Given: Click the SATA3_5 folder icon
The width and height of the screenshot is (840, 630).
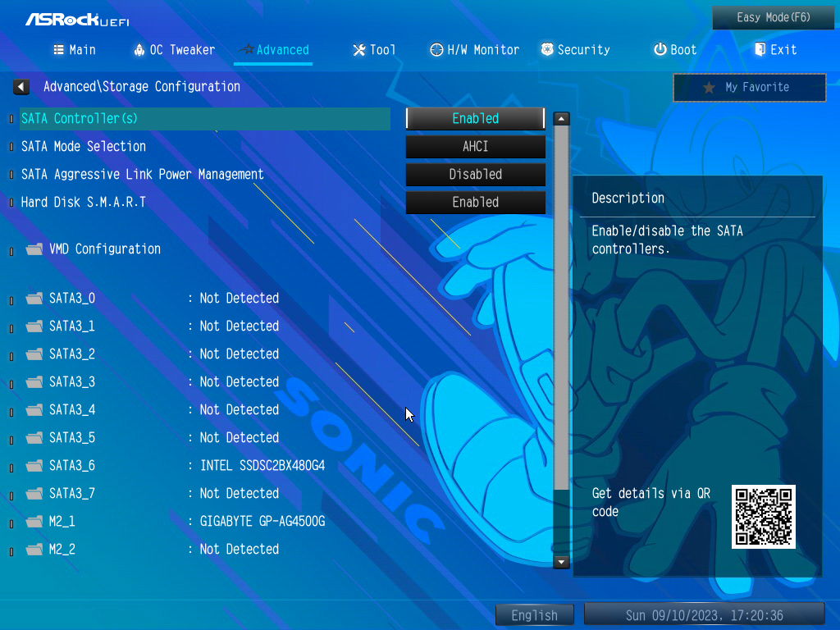Looking at the screenshot, I should (34, 438).
